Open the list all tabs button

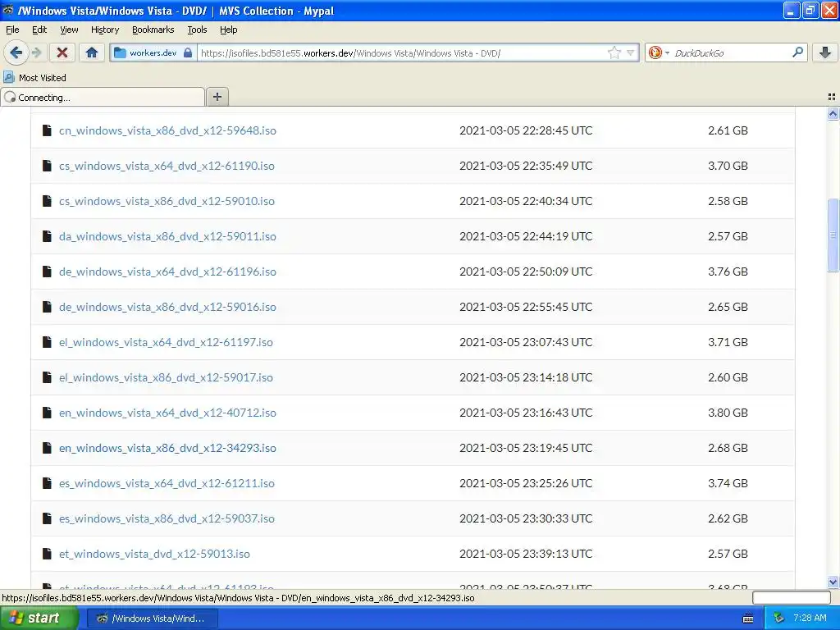pyautogui.click(x=832, y=97)
